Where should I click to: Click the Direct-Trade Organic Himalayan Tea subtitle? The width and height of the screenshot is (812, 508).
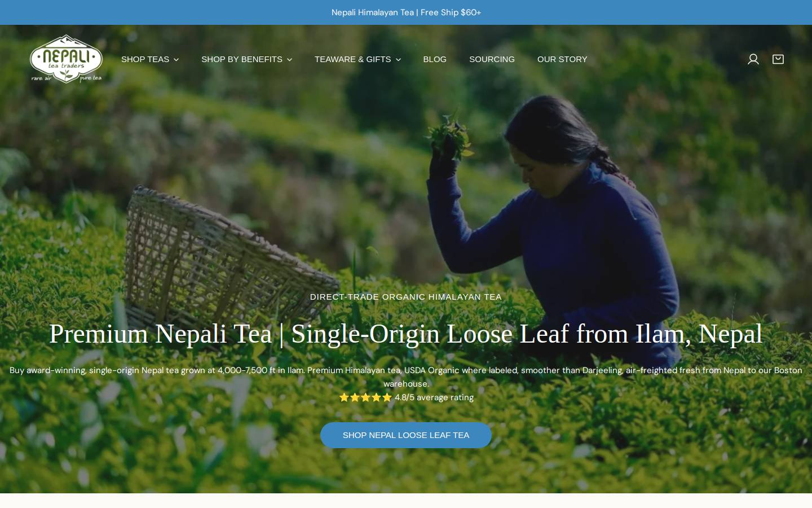coord(406,297)
